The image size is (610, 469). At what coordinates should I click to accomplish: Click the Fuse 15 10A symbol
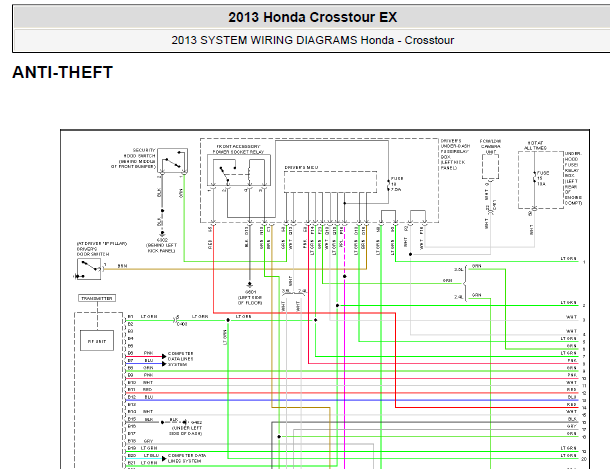[x=535, y=178]
